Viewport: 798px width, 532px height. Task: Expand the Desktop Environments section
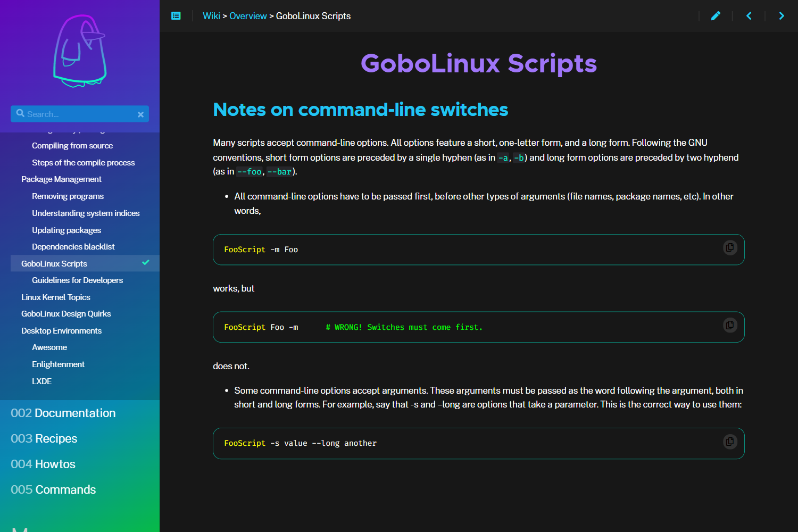[61, 330]
